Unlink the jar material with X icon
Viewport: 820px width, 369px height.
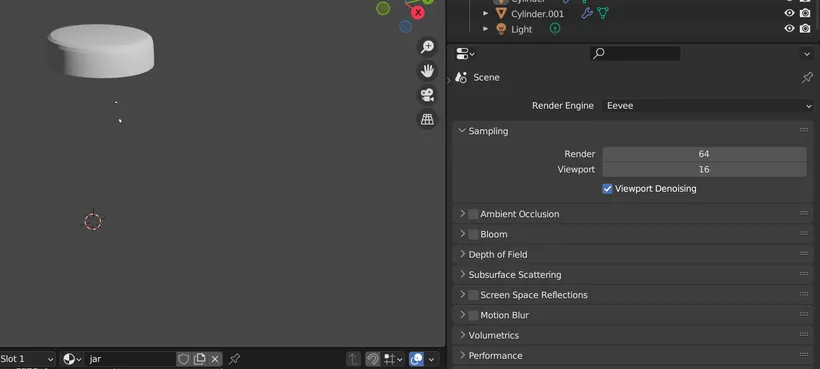click(x=215, y=359)
